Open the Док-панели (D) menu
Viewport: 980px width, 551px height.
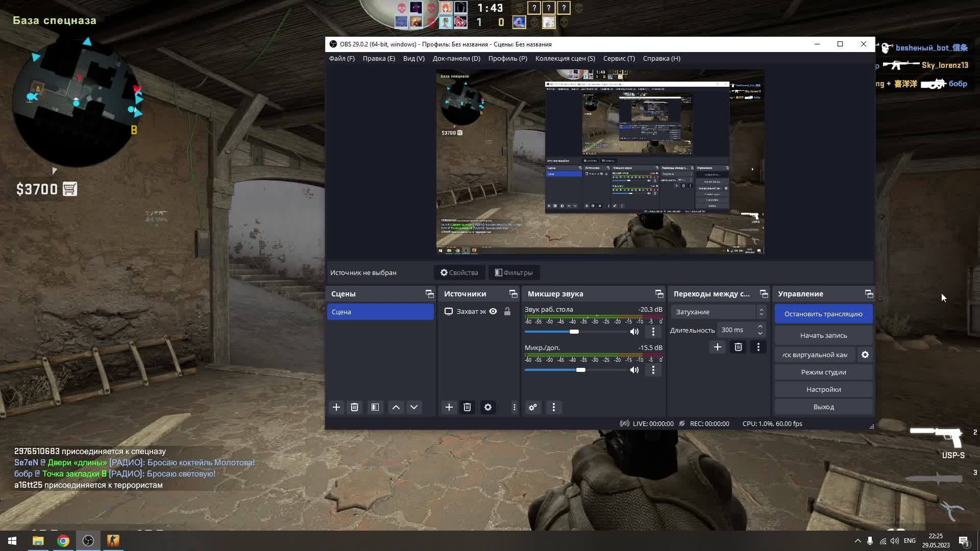(456, 58)
